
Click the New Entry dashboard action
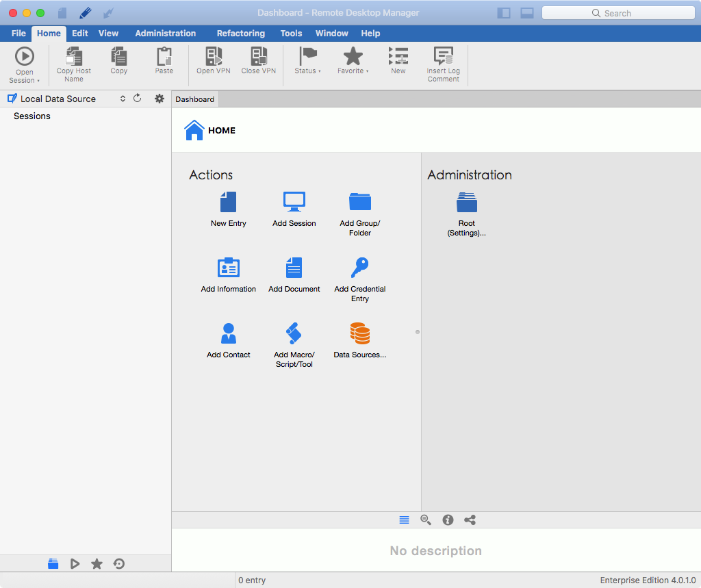pos(229,209)
